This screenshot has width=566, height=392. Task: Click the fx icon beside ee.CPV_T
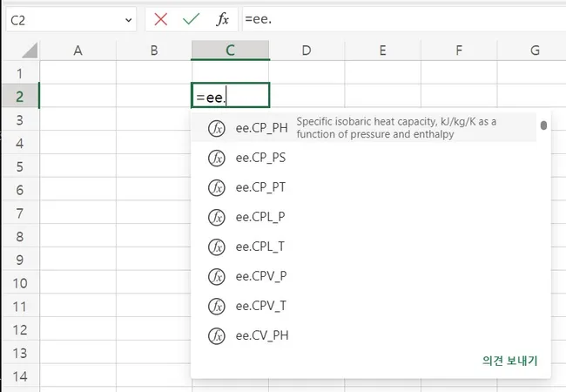point(217,306)
